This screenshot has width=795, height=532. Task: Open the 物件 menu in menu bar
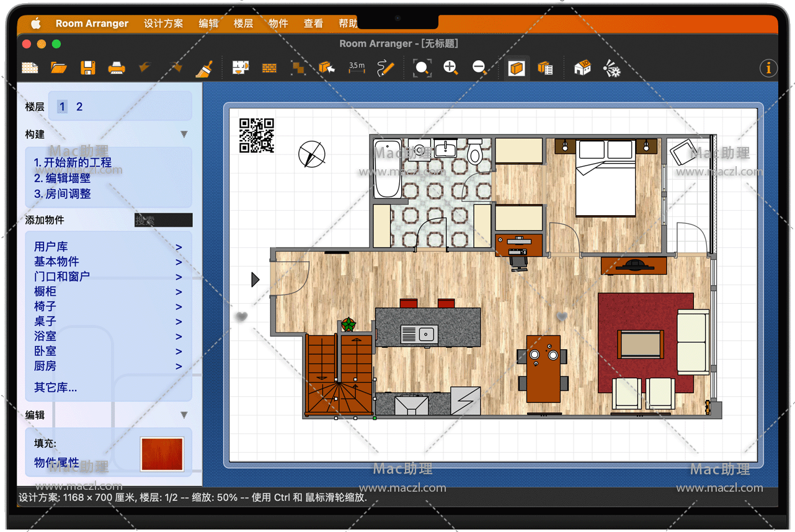point(278,24)
